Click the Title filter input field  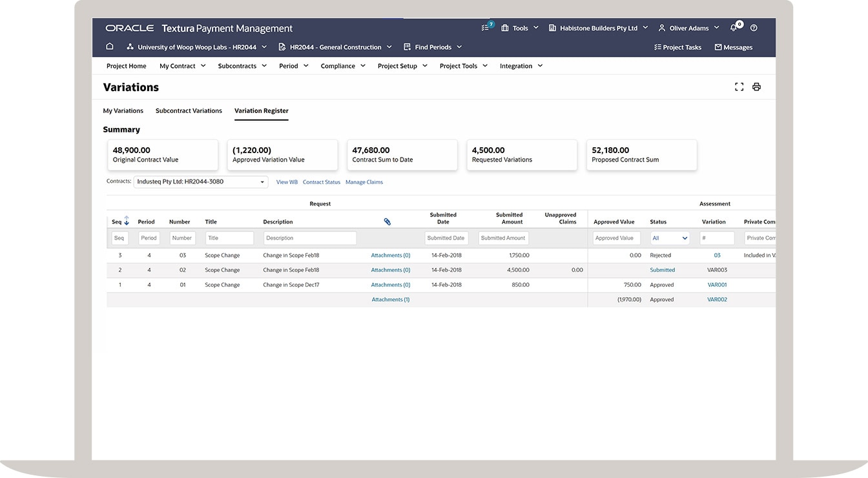click(229, 238)
